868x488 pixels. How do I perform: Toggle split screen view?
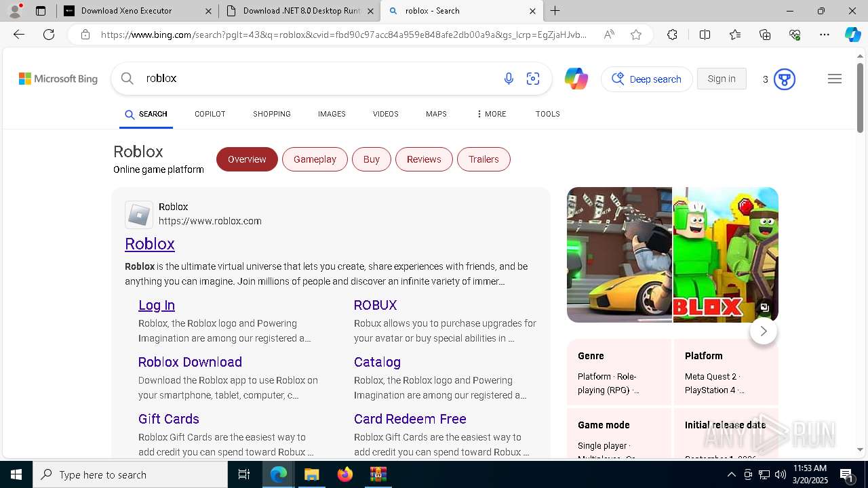click(x=705, y=35)
